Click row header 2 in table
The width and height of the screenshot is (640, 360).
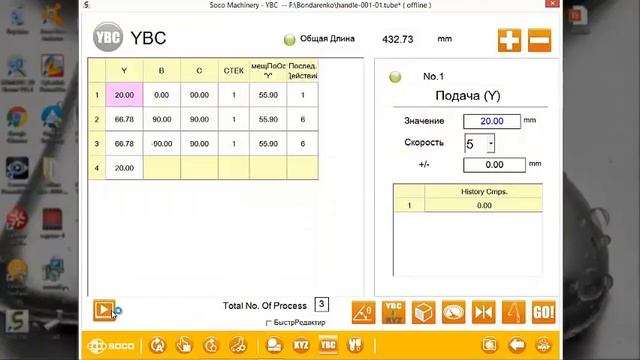(x=97, y=119)
